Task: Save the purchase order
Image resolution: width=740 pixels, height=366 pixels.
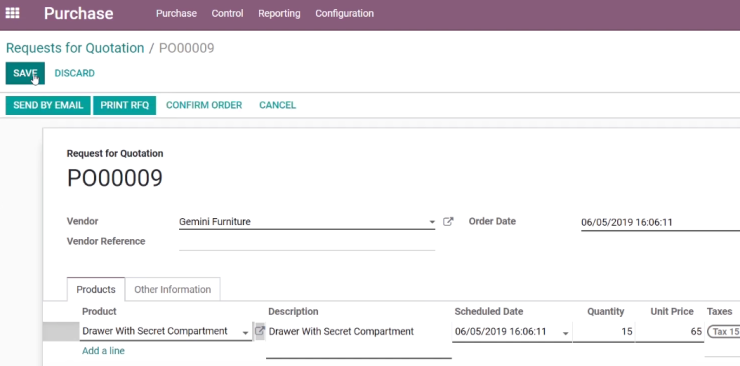Action: (25, 73)
